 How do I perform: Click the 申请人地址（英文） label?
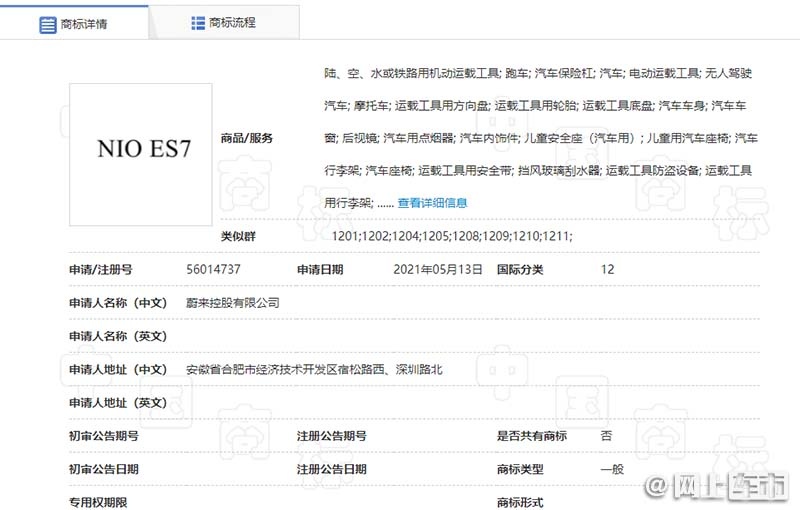118,403
